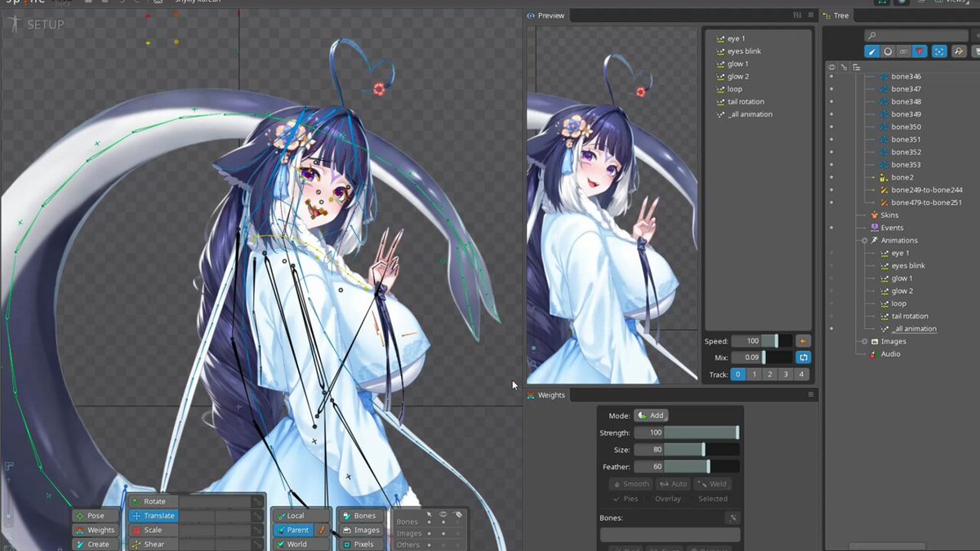Select the Weights tool
Screen dimensions: 980x551
(96, 530)
